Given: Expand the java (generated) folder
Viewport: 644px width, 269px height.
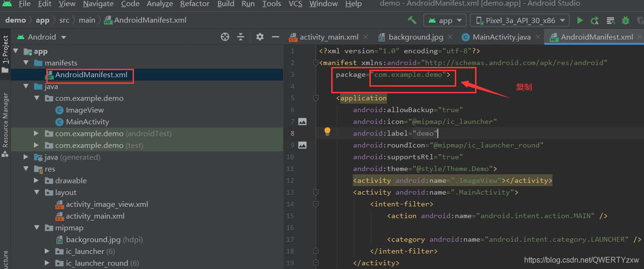Looking at the screenshot, I should pyautogui.click(x=26, y=157).
